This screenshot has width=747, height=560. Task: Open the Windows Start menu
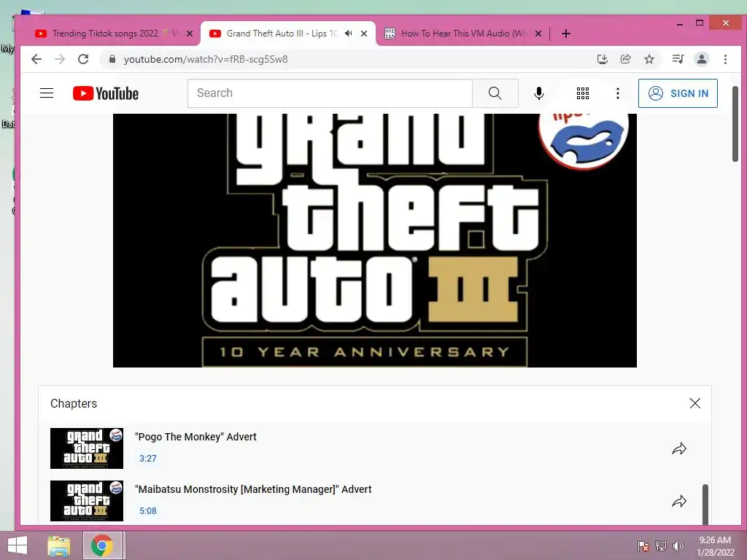[18, 545]
